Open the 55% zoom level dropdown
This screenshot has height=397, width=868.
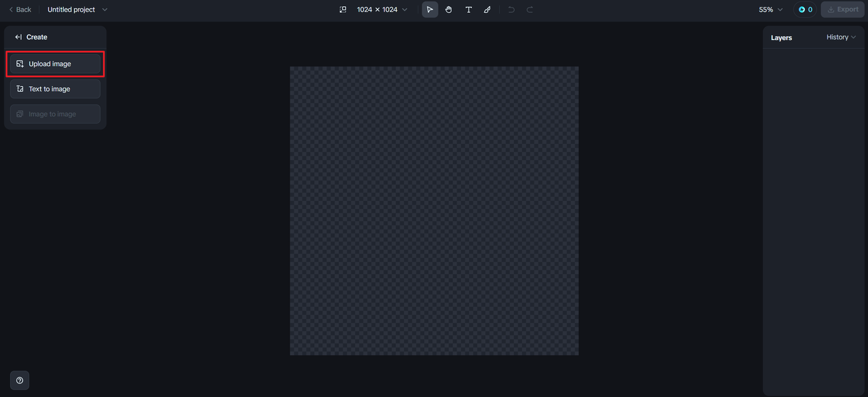[x=771, y=10]
